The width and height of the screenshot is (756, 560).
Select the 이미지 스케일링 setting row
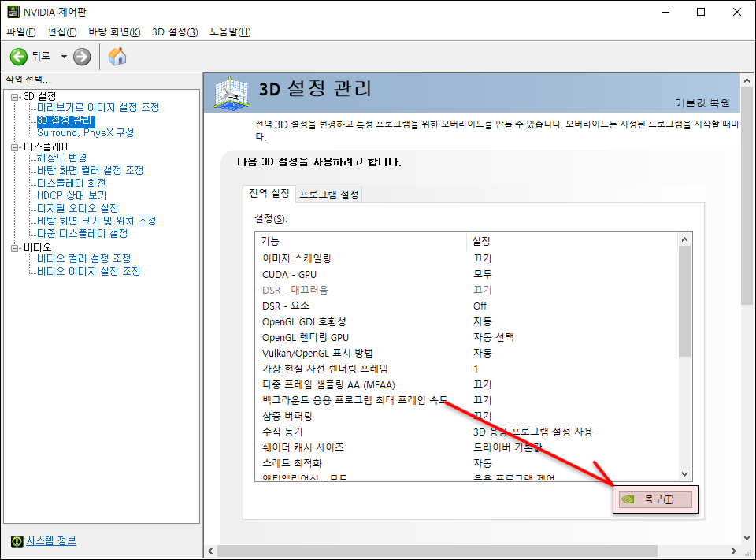point(466,258)
